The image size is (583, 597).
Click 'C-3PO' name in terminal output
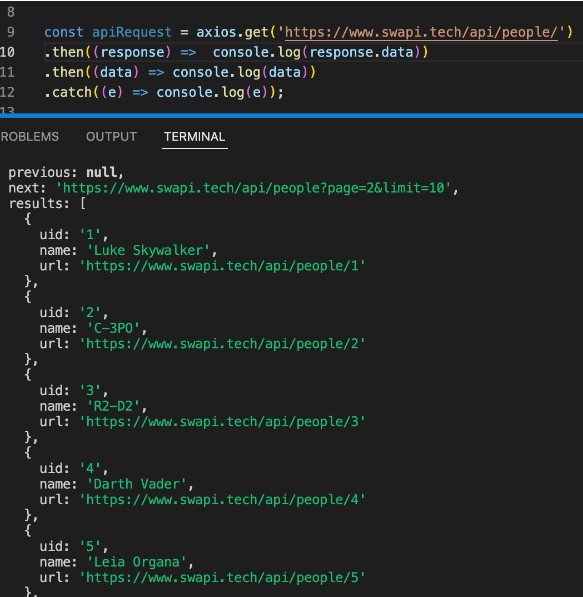113,328
